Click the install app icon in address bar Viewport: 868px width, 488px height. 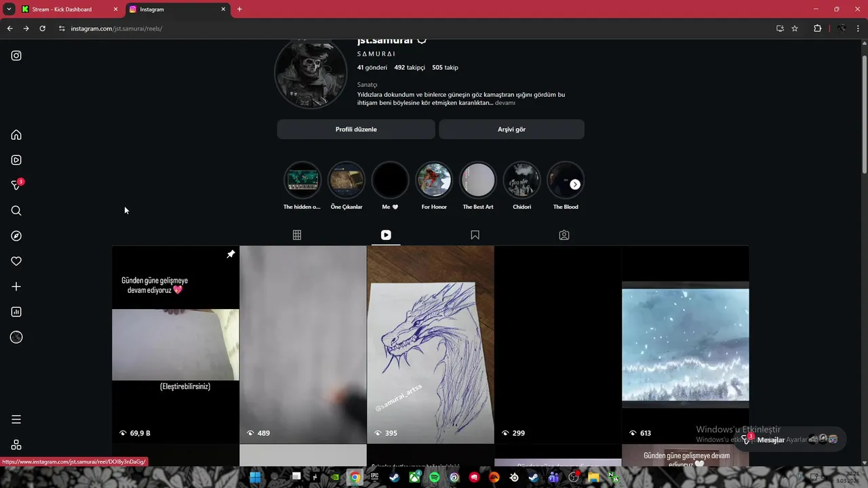780,28
